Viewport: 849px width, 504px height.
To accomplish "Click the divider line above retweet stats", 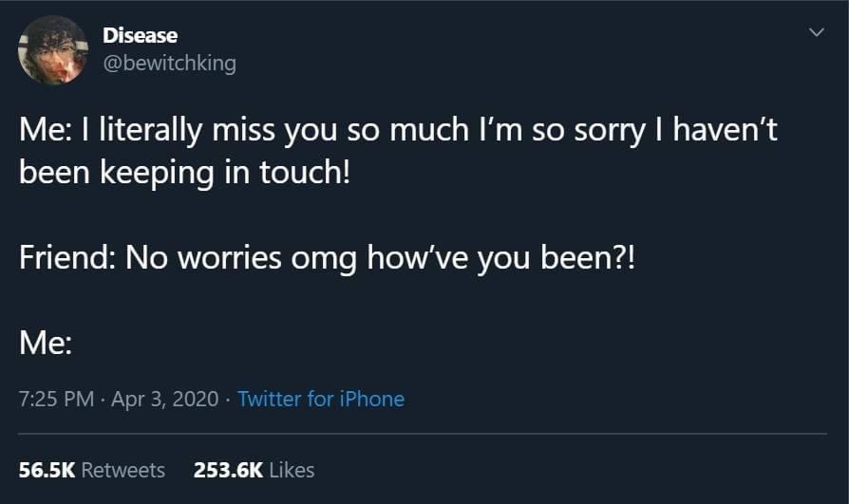I will click(x=424, y=434).
